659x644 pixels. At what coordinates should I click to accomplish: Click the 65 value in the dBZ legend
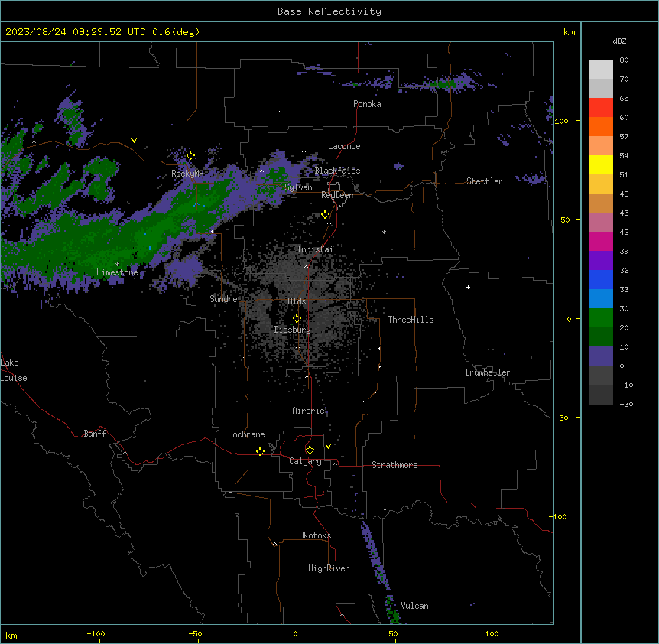coord(624,99)
